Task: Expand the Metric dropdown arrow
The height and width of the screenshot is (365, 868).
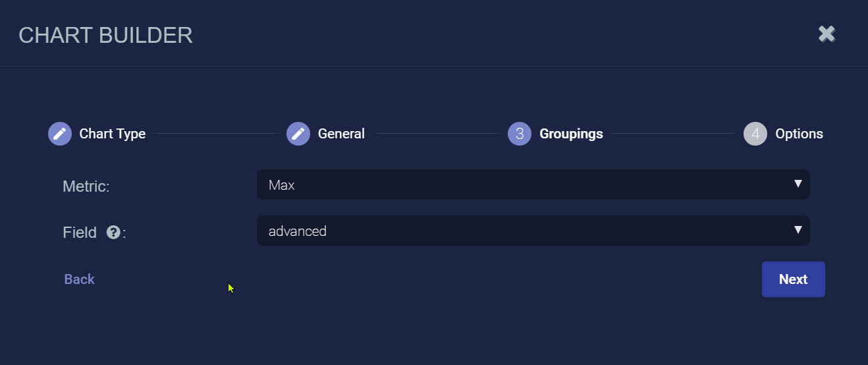Action: (798, 184)
